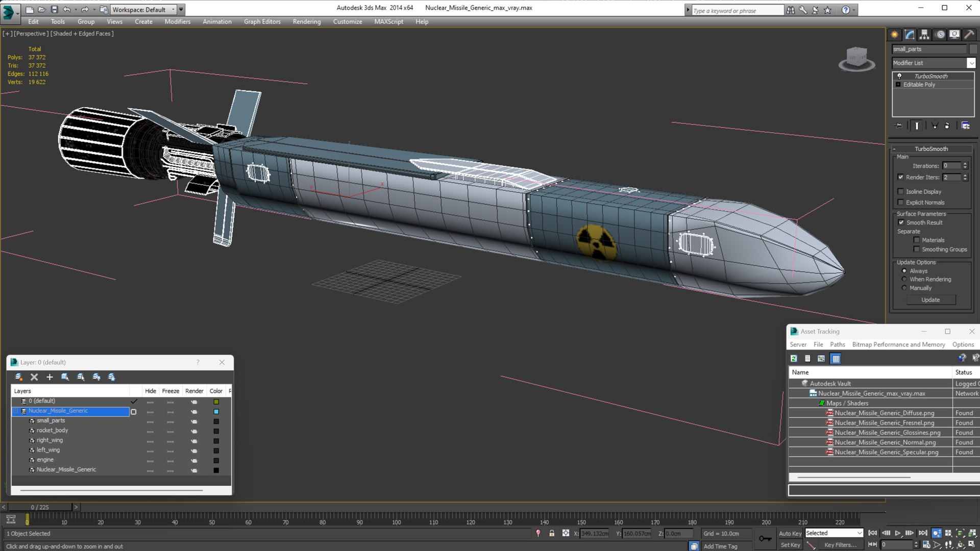The height and width of the screenshot is (551, 980).
Task: Open the Utilities command panel tab
Action: (969, 35)
